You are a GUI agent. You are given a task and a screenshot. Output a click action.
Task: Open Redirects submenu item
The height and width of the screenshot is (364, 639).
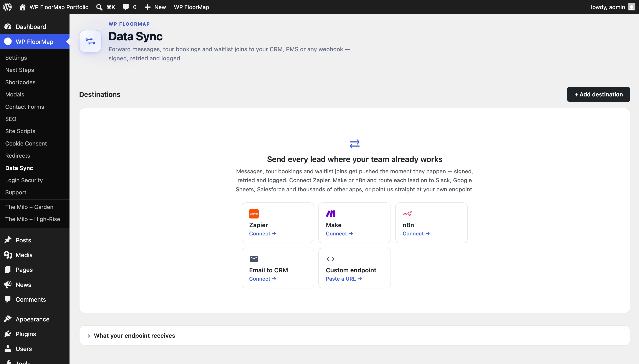tap(18, 156)
